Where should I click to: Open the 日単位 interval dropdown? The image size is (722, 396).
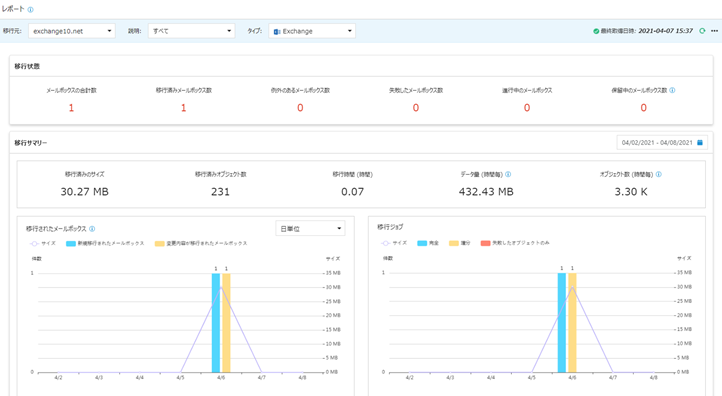[x=310, y=228]
